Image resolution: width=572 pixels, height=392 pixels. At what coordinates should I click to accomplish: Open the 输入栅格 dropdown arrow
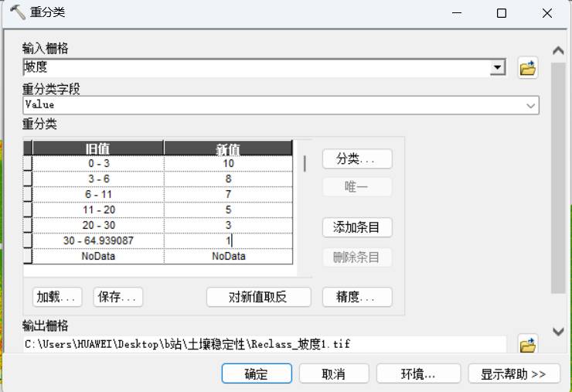(x=498, y=68)
